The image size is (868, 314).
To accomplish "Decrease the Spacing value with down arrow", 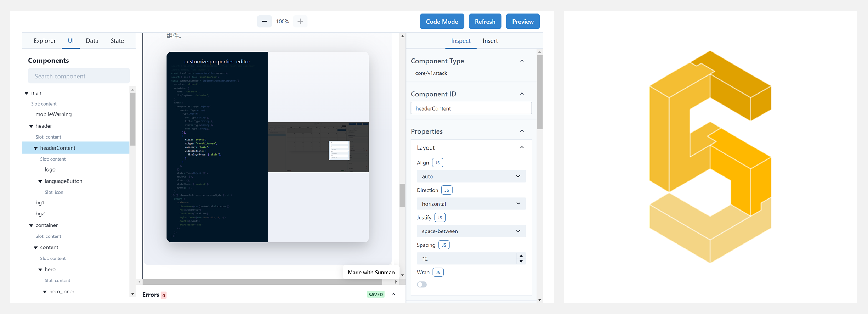I will (521, 262).
